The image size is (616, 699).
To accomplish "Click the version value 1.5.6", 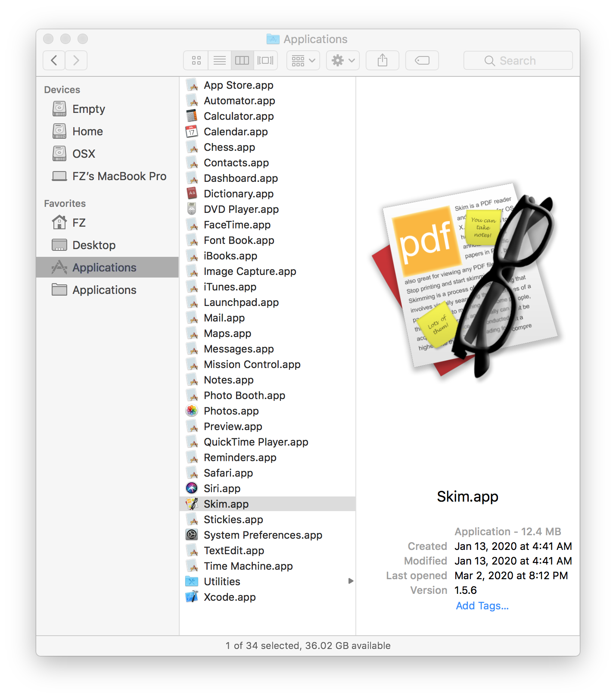I will pos(466,590).
